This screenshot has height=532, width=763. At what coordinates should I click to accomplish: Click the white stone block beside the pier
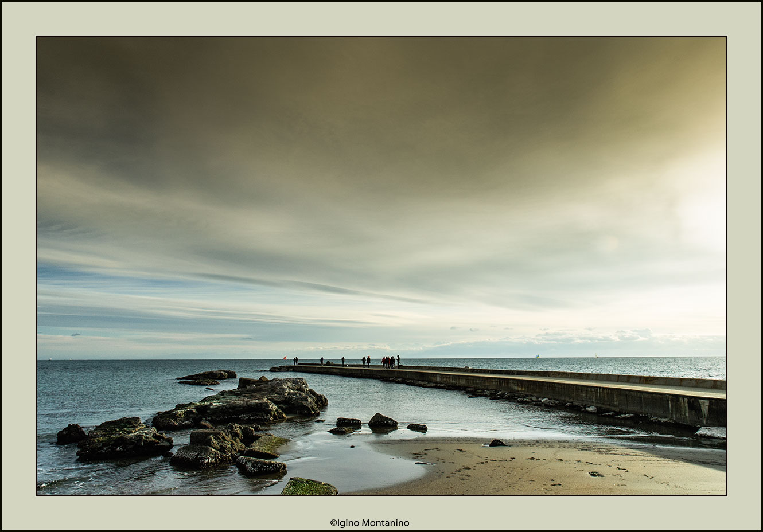point(710,433)
